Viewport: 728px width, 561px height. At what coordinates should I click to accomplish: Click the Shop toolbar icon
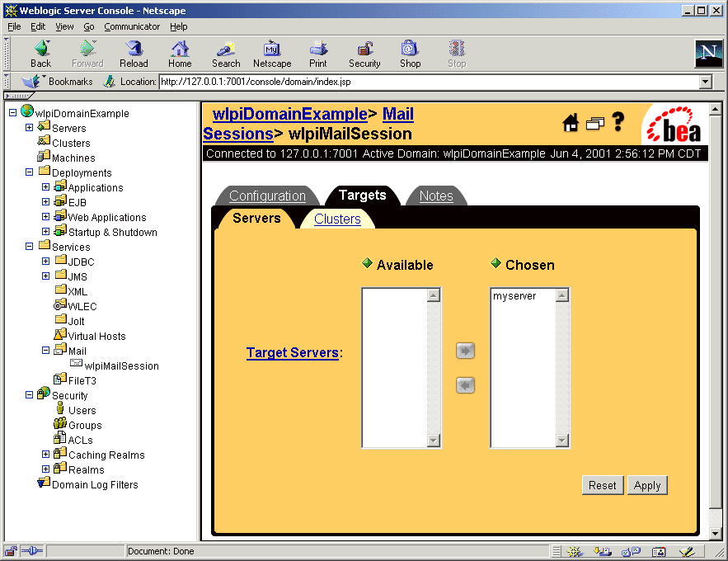(x=411, y=54)
